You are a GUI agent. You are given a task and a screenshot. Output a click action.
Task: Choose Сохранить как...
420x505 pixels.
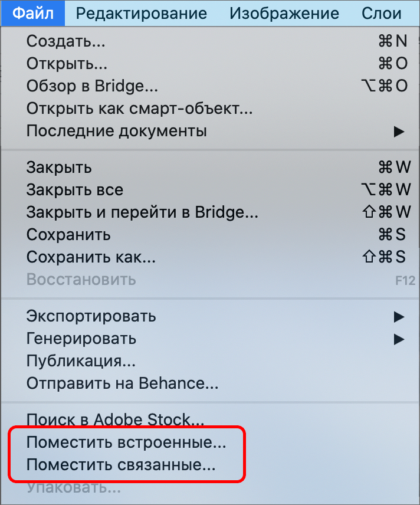[x=91, y=257]
